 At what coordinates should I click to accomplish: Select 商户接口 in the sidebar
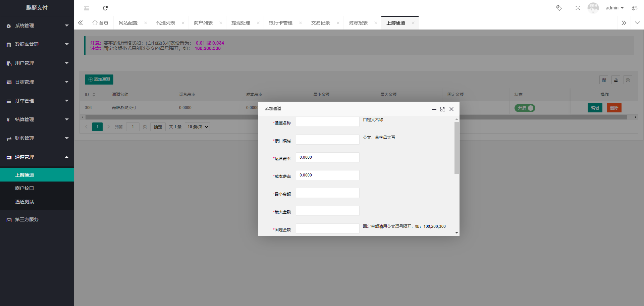point(24,188)
